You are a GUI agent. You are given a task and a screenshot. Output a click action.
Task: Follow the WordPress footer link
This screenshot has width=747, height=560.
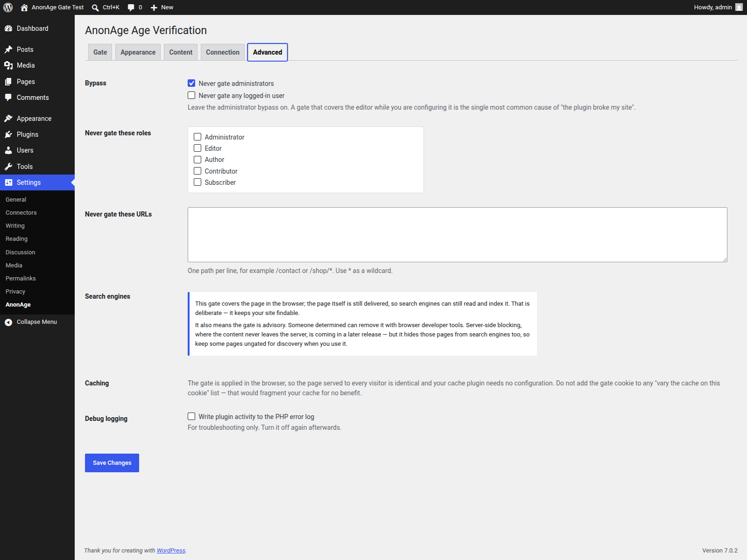[x=171, y=551]
